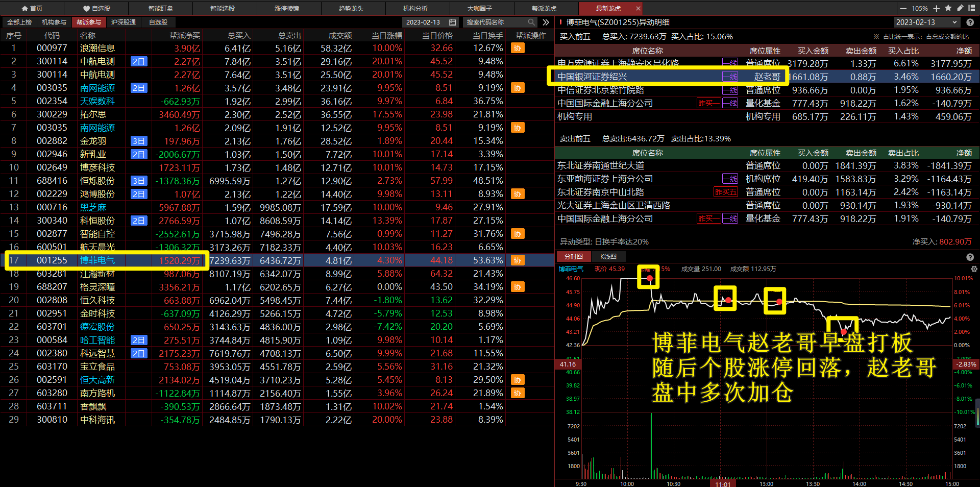Expand panel with double-arrow icon

tap(546, 22)
